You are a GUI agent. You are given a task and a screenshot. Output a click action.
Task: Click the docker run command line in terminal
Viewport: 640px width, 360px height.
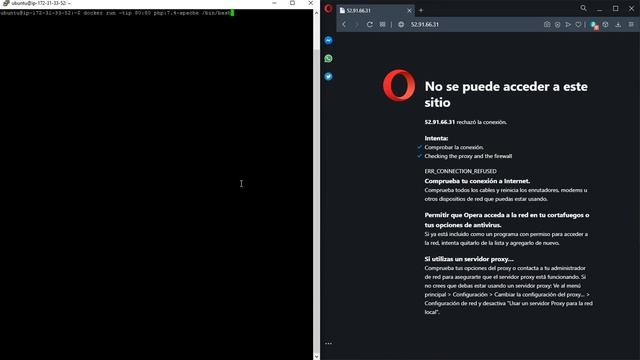[117, 13]
